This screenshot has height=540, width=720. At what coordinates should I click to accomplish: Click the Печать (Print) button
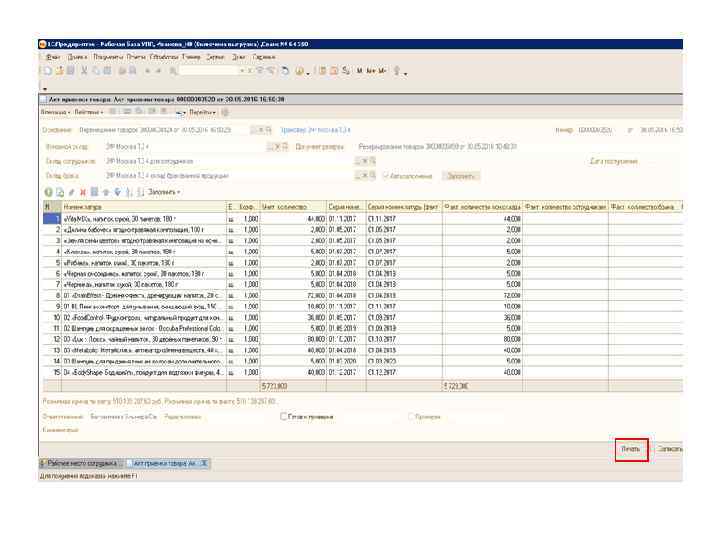631,449
